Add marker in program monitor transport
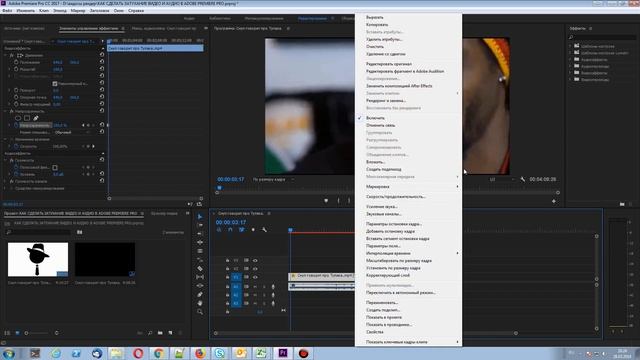The image size is (640, 360). [x=326, y=200]
